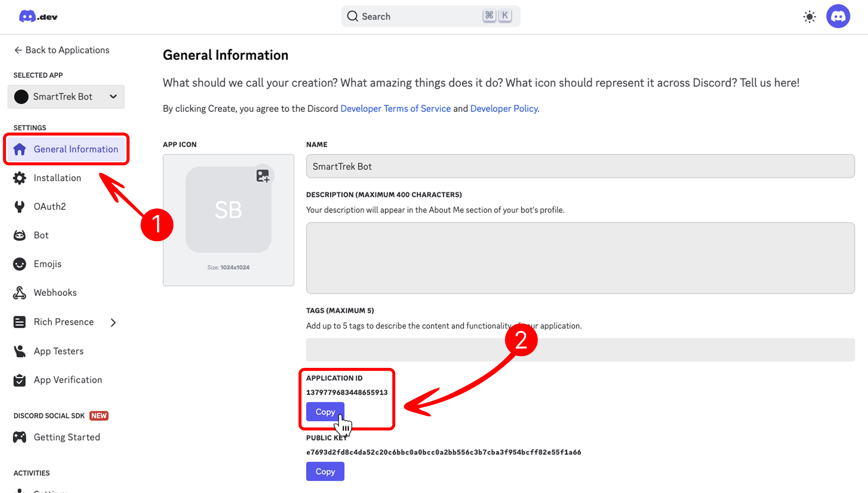Go back to Applications
868x493 pixels.
coord(62,50)
